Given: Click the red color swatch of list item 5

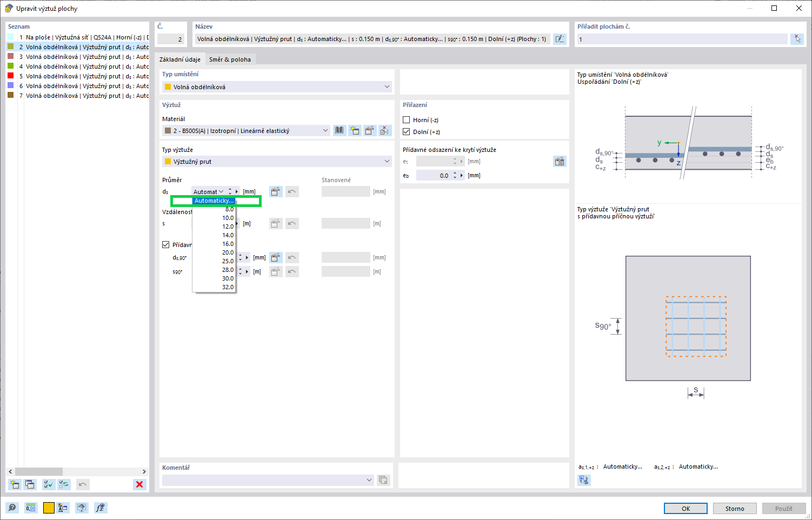Looking at the screenshot, I should coord(10,76).
